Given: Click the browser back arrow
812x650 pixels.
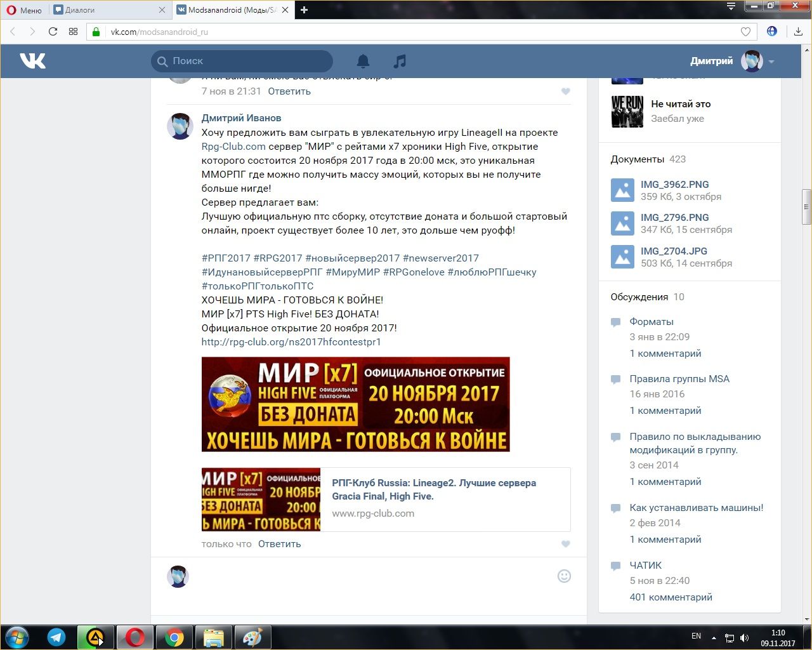Looking at the screenshot, I should (13, 32).
